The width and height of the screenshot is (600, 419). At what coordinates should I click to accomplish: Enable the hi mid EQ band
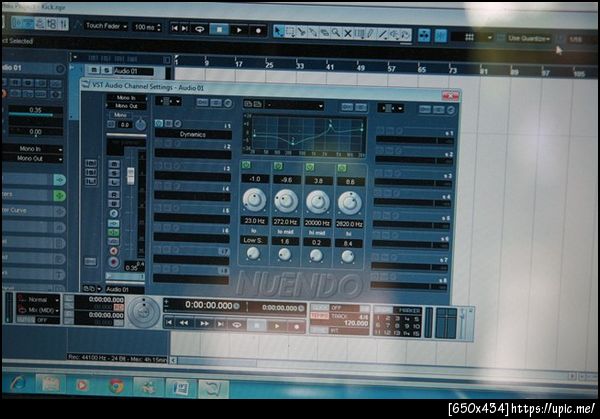(x=310, y=167)
